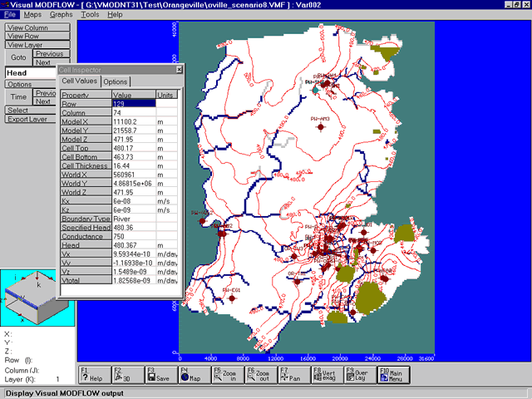Open the Maps menu
The width and height of the screenshot is (532, 399).
[32, 15]
